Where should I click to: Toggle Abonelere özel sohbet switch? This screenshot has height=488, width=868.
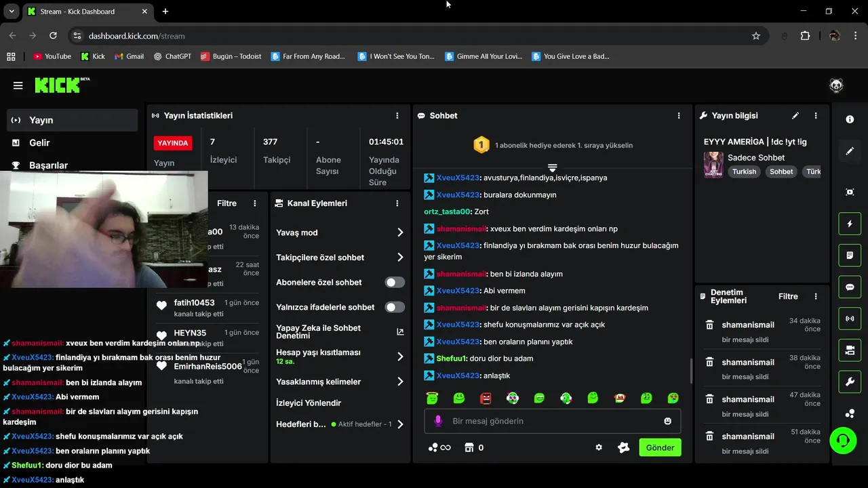(395, 282)
